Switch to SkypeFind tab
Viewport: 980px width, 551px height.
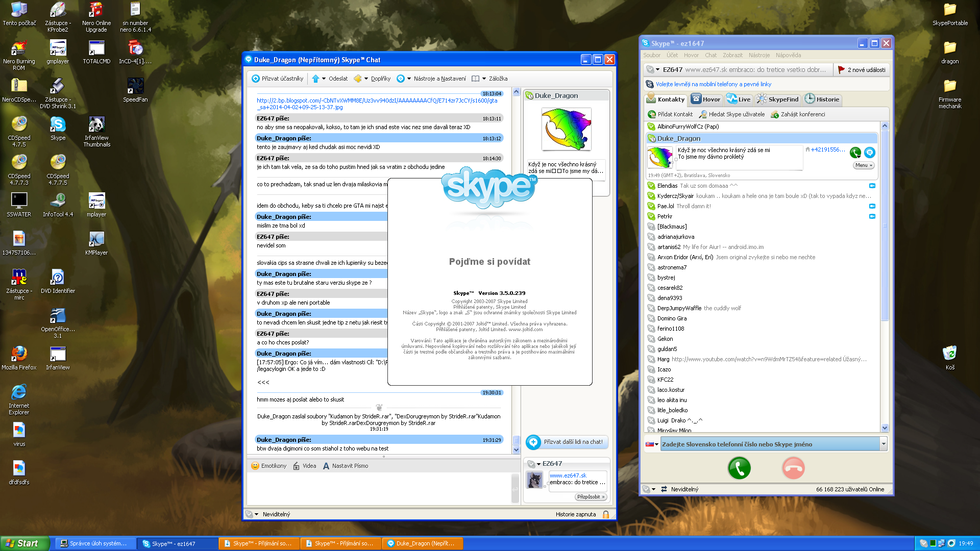coord(778,99)
